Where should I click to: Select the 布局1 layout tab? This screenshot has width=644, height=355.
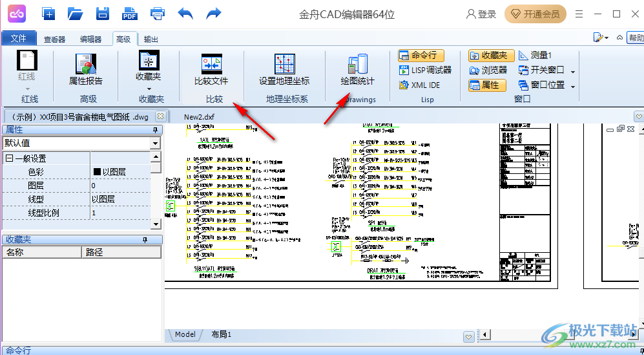(x=222, y=334)
